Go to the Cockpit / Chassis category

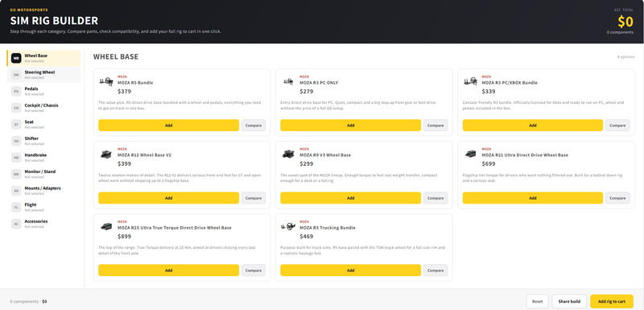coord(44,108)
